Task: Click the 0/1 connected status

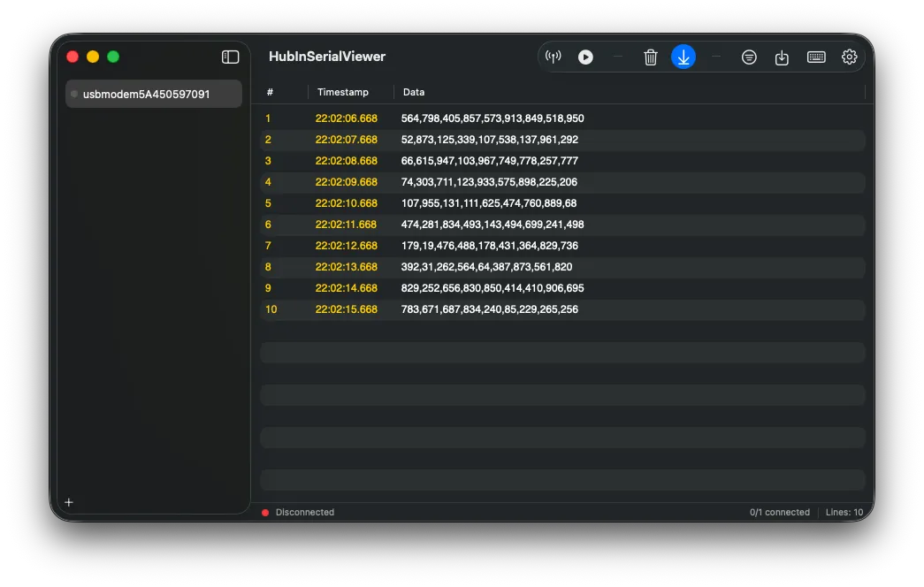Action: (x=780, y=512)
